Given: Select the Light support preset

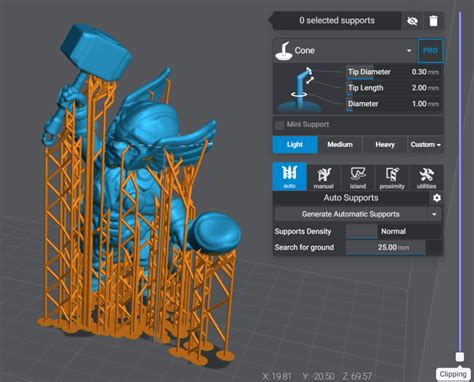Looking at the screenshot, I should (295, 145).
